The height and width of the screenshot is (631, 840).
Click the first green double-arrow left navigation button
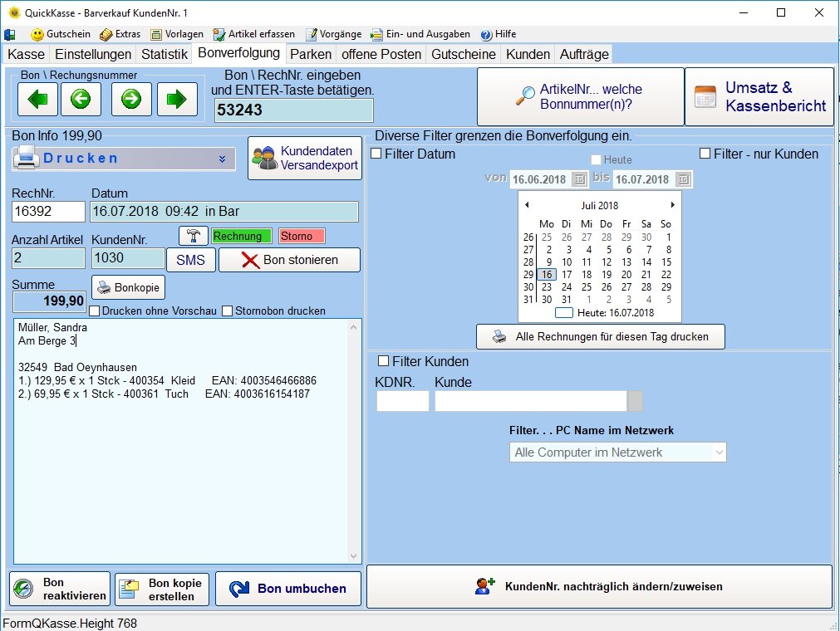pos(37,100)
